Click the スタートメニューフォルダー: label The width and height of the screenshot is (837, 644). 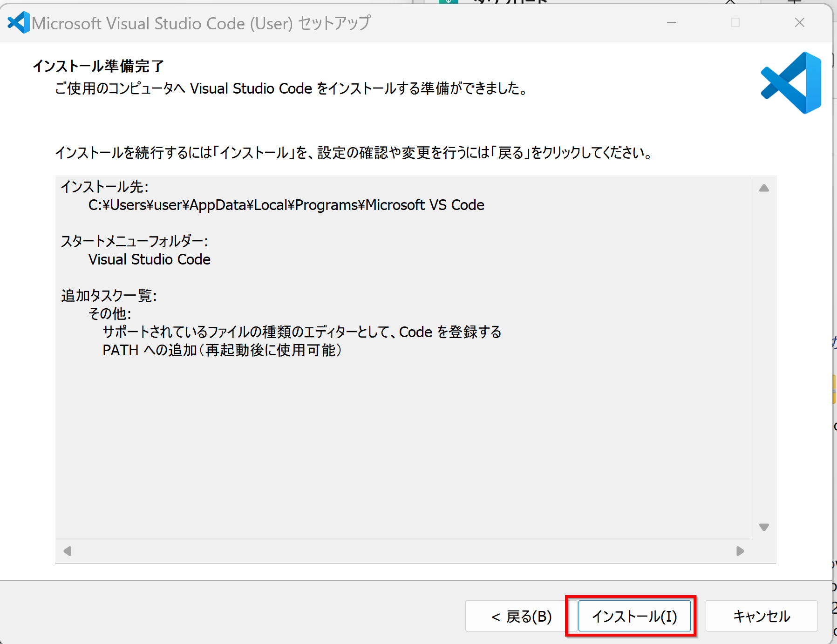point(134,241)
